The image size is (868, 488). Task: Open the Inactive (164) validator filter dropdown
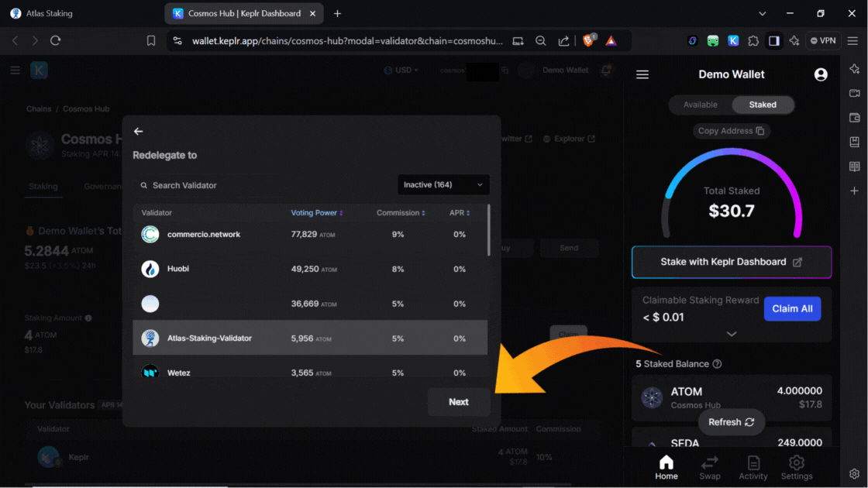point(443,185)
